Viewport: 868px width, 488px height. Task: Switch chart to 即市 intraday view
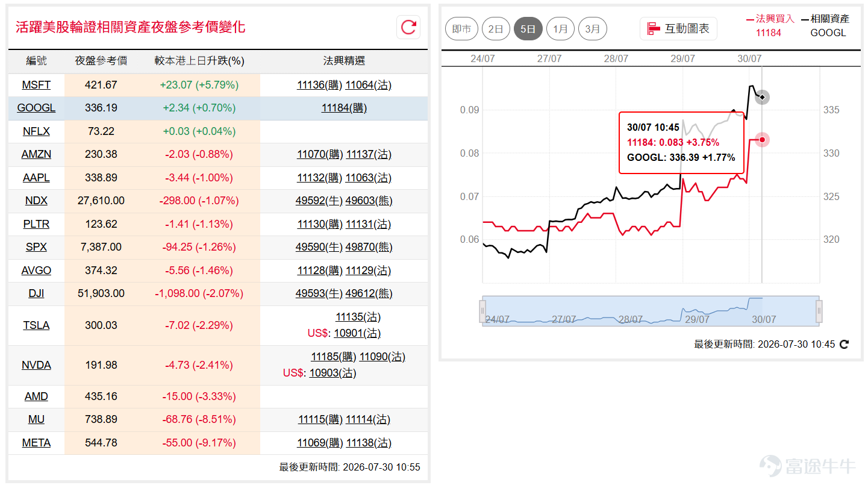462,29
